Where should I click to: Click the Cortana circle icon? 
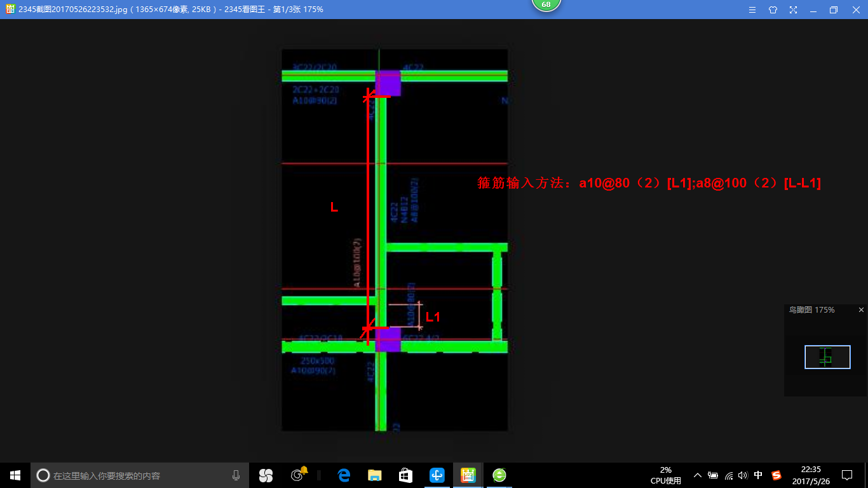pos(43,475)
